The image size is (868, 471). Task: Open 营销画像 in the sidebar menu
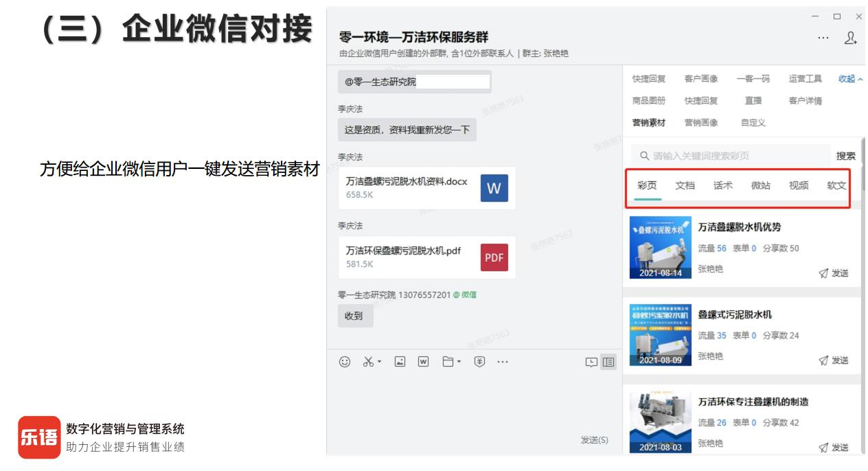tap(701, 123)
